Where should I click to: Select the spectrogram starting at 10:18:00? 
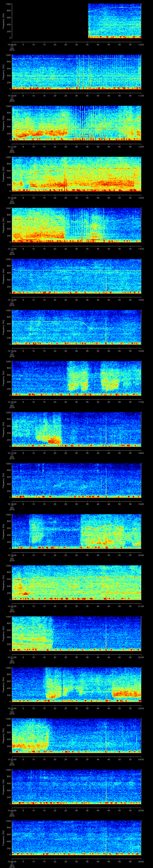click(76, 481)
